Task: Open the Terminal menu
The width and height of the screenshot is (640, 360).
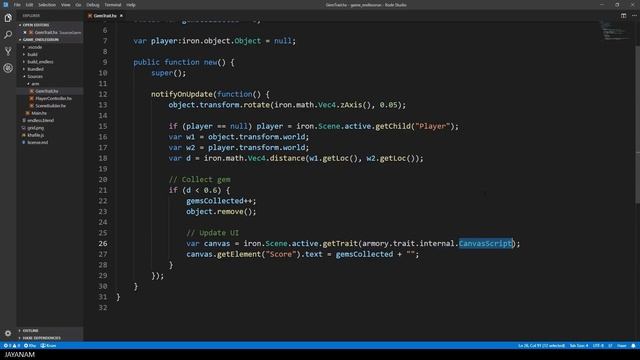Action: coord(113,5)
